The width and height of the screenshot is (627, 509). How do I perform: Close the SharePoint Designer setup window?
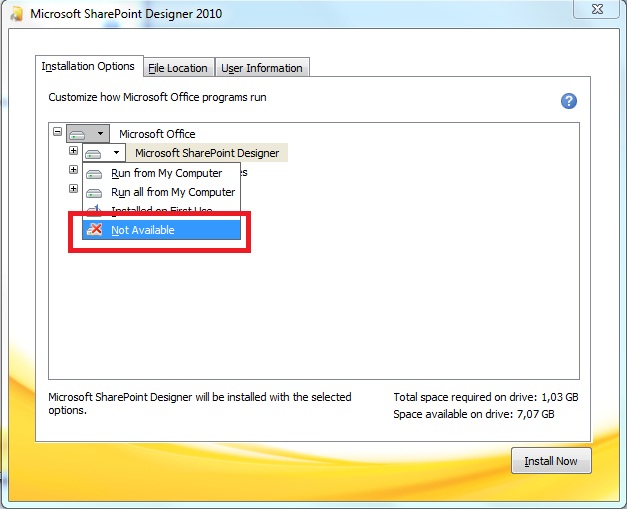597,9
